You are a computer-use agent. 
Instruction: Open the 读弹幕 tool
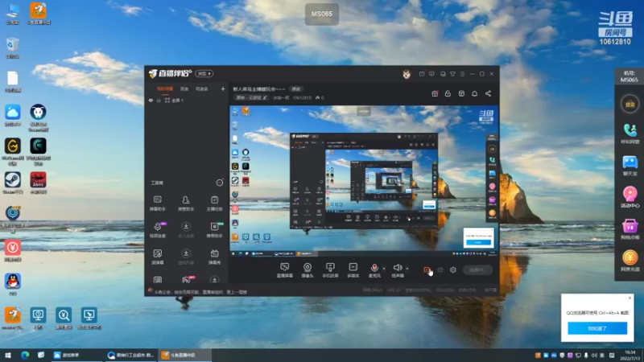pyautogui.click(x=157, y=257)
